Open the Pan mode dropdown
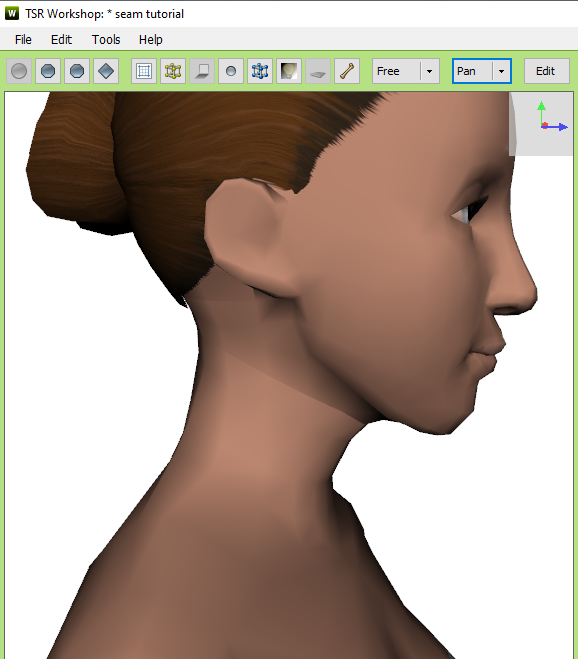This screenshot has height=659, width=578. 501,71
